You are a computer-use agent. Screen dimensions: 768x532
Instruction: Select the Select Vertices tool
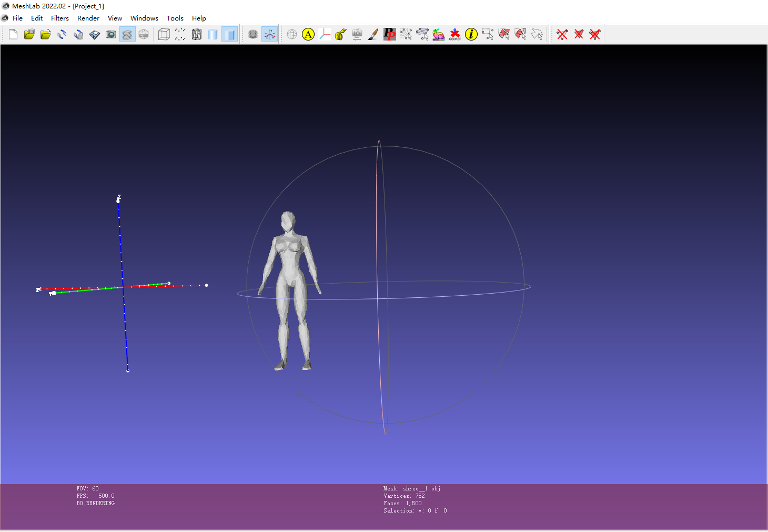point(488,35)
